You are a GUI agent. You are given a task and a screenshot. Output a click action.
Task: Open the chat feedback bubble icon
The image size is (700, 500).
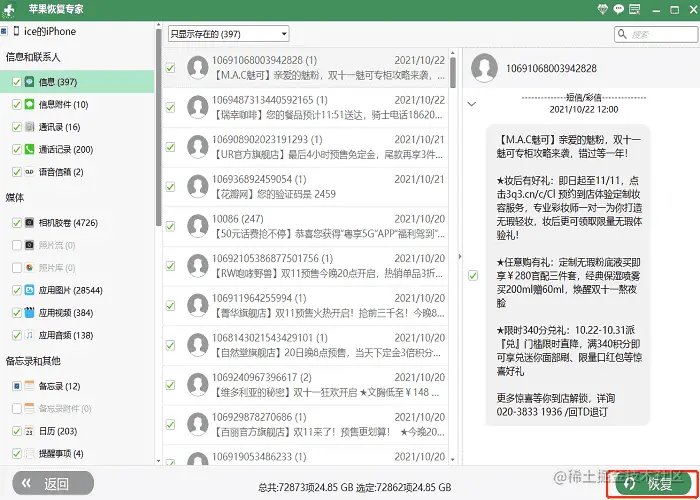[x=618, y=9]
